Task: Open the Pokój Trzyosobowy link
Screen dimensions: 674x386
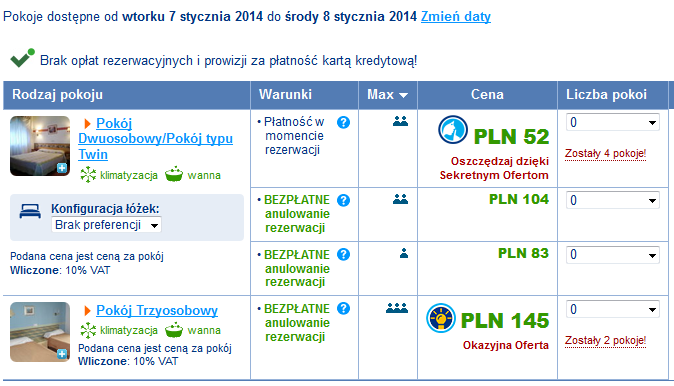Action: (157, 310)
